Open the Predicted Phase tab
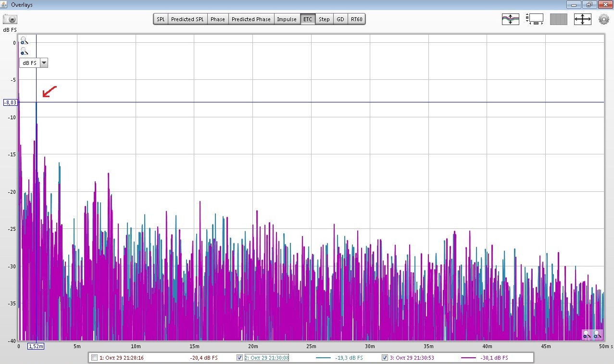The height and width of the screenshot is (364, 614). pos(251,19)
